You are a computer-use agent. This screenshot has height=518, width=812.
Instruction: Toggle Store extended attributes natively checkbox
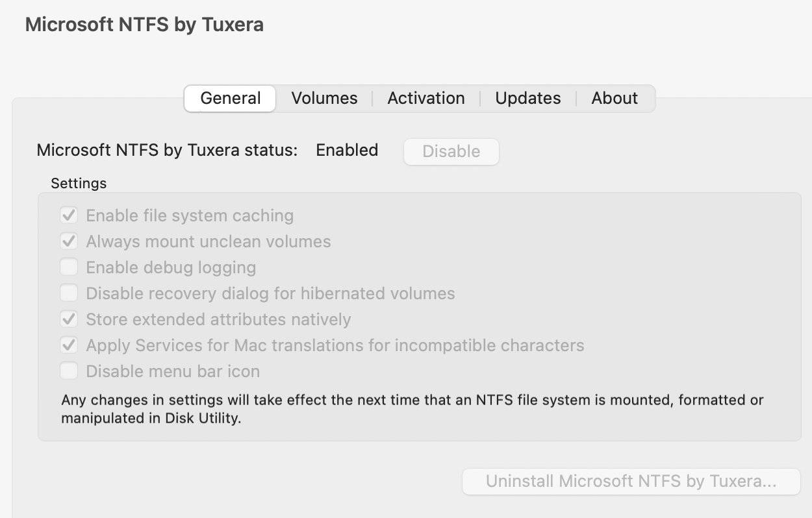coord(69,319)
